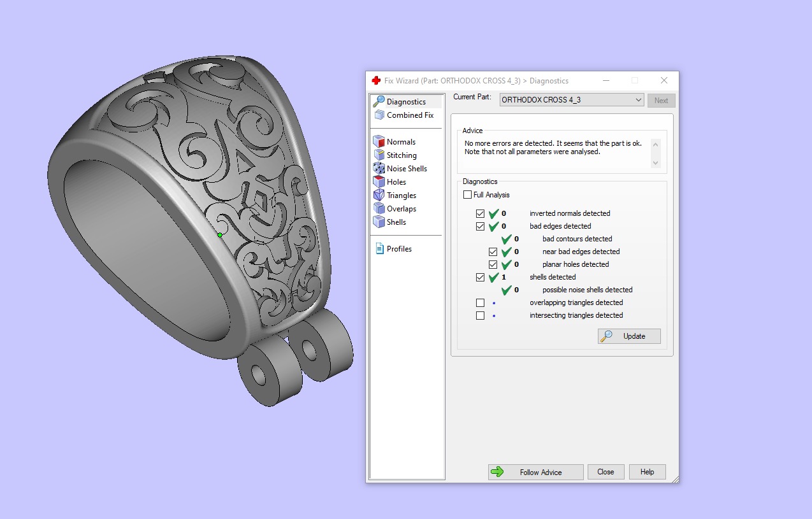812x519 pixels.
Task: Click green checkmark beside bad contours detected
Action: coord(507,239)
